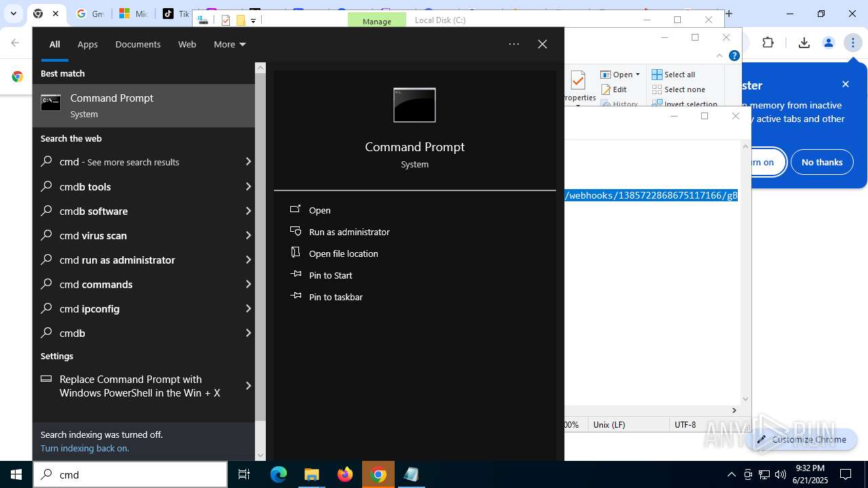The image size is (868, 488).
Task: Switch to the Web search tab
Action: point(187,44)
